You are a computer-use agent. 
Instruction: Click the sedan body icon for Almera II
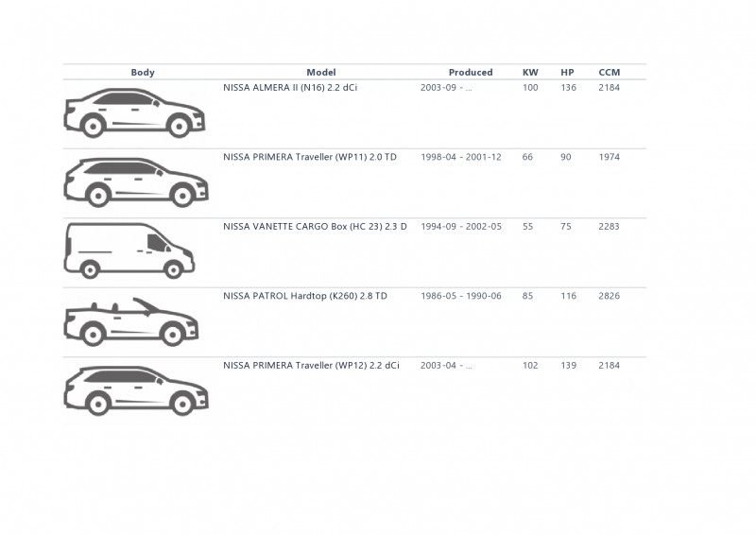134,112
